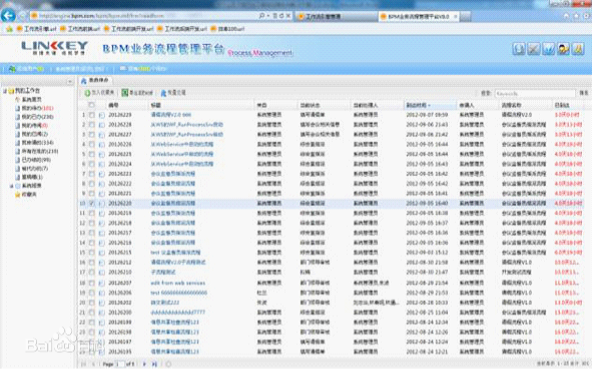The width and height of the screenshot is (592, 369).
Task: Click the green add-to-favorites toolbar icon
Action: [87, 93]
